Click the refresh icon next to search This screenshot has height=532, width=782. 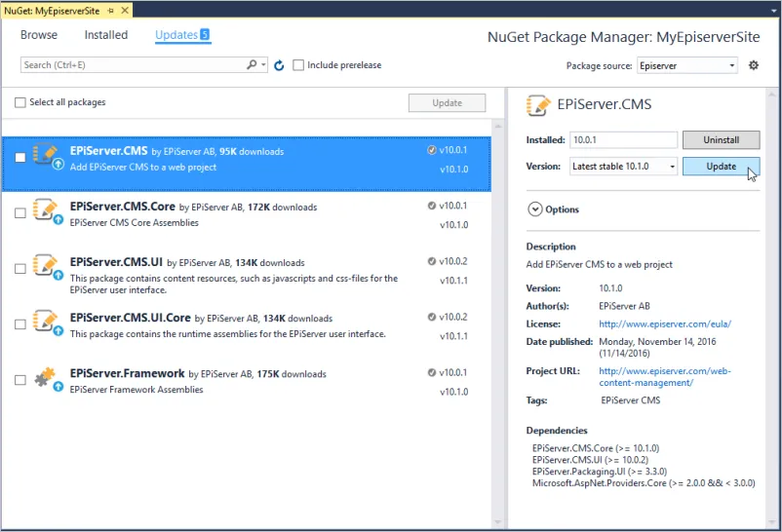(x=279, y=65)
